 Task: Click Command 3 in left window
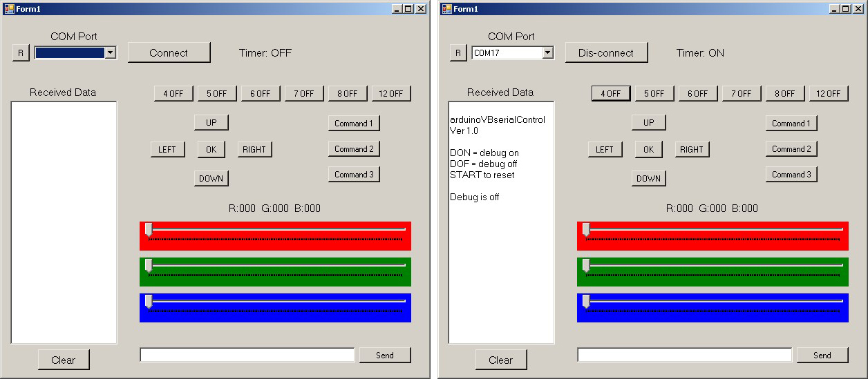[x=354, y=174]
